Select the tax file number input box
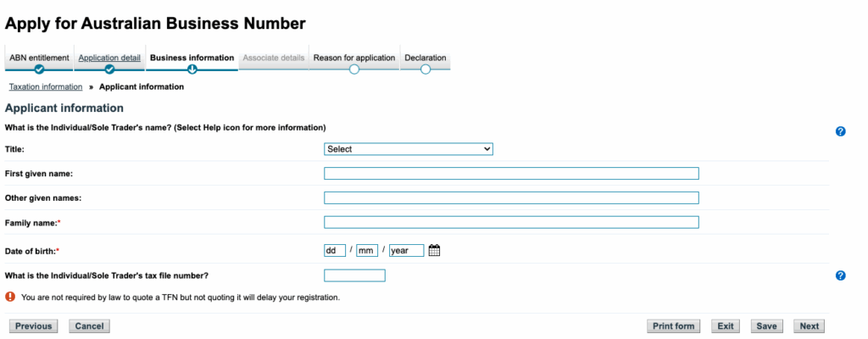 click(354, 275)
